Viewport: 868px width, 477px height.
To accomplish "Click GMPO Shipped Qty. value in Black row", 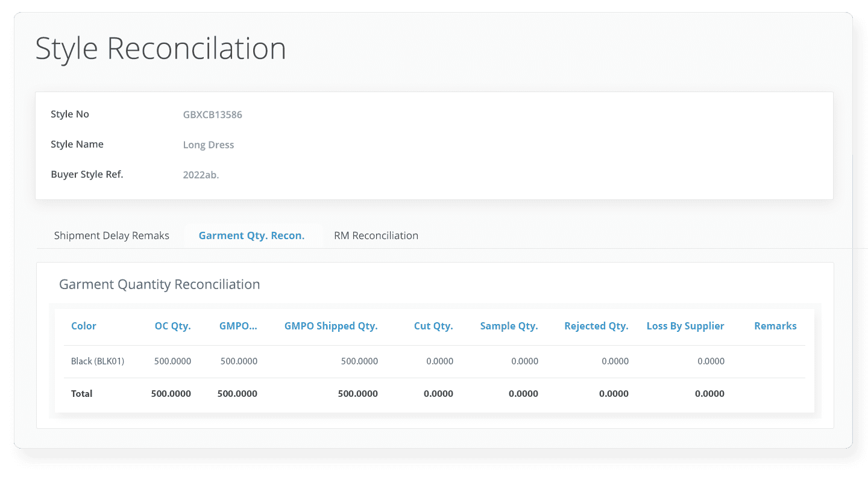I will (x=359, y=361).
